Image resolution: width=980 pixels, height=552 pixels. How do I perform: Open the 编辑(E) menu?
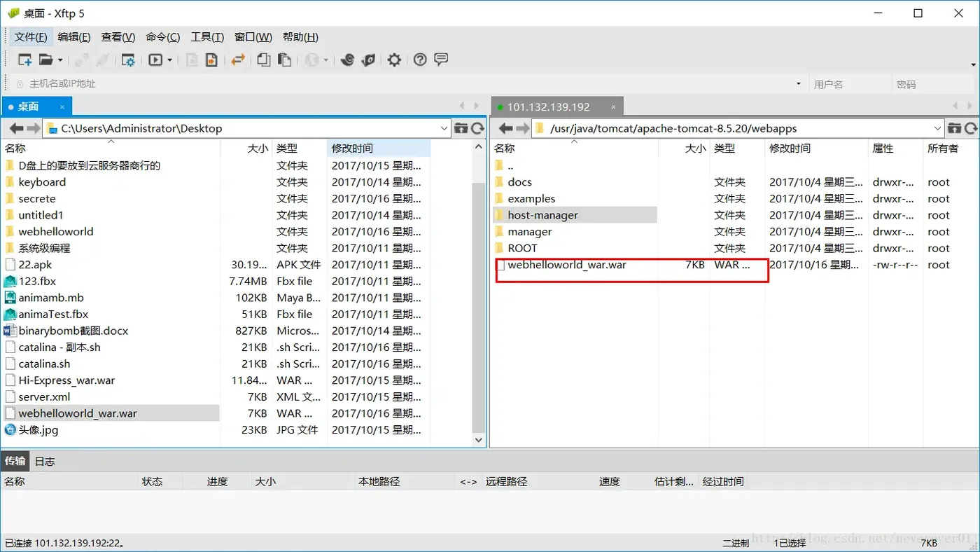click(x=74, y=37)
